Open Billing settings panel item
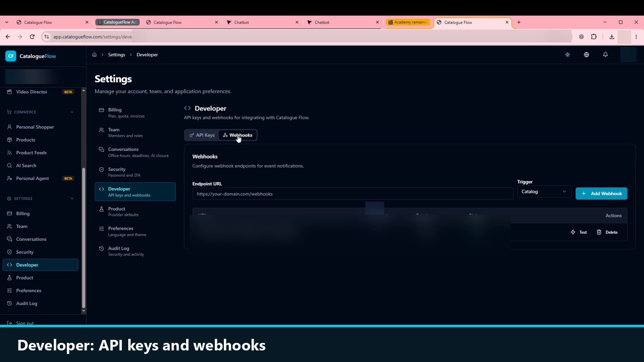The width and height of the screenshot is (644, 362). tap(135, 113)
